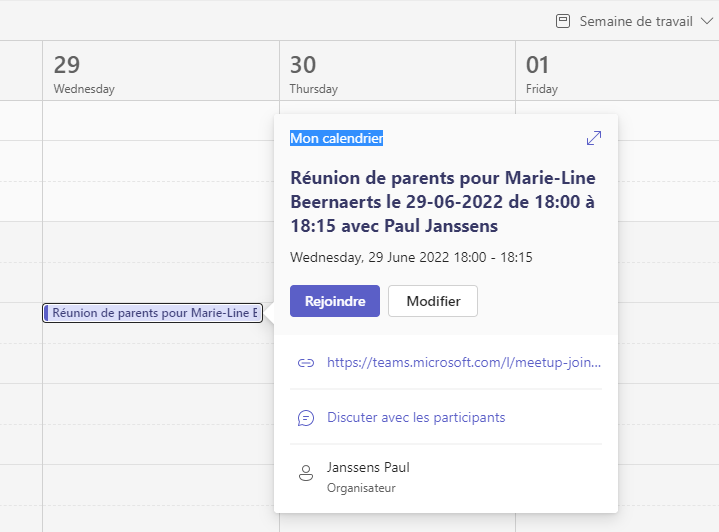Click the meeting title Réunion de parents heading
Viewport: 719px width, 532px height.
click(x=443, y=202)
